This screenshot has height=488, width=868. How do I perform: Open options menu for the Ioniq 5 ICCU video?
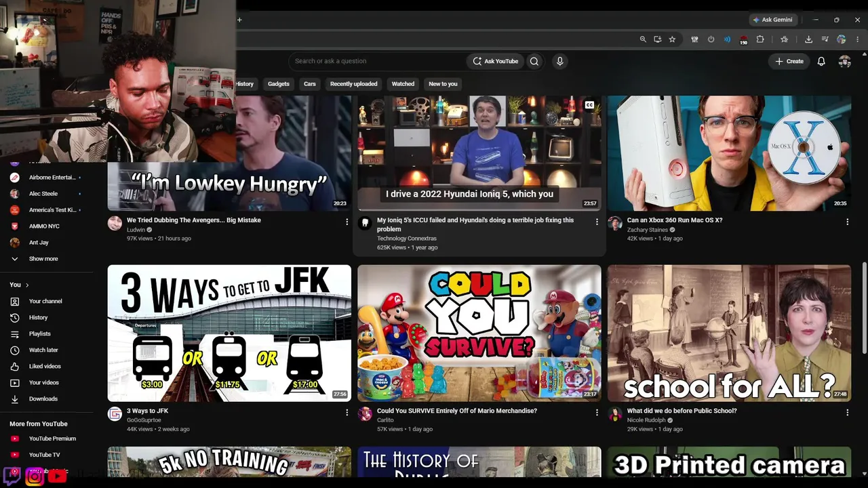(x=597, y=222)
